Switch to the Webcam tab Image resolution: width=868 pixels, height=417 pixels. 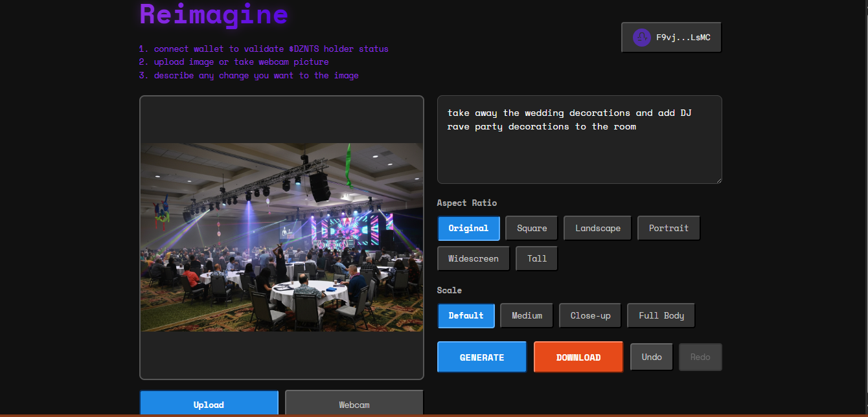coord(354,404)
